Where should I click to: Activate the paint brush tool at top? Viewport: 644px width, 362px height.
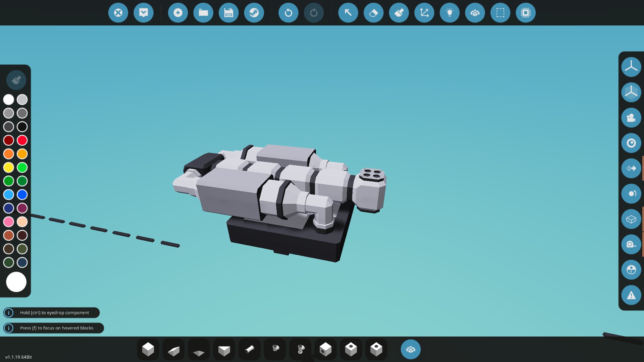pyautogui.click(x=399, y=13)
